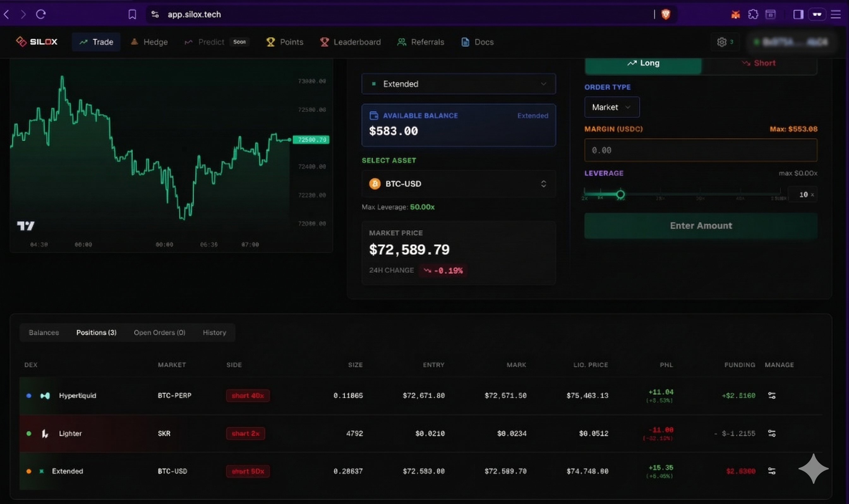Viewport: 849px width, 504px height.
Task: Open manage icon for Extended position
Action: click(x=772, y=471)
